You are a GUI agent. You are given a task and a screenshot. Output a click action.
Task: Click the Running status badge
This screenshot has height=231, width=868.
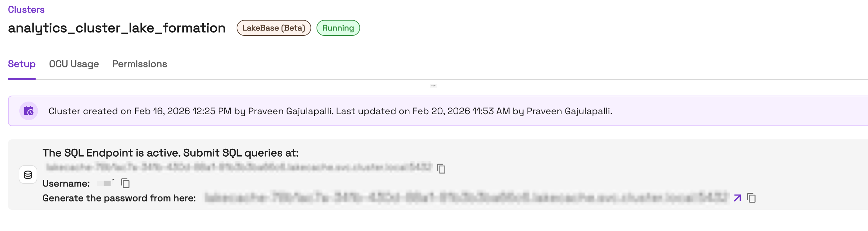[x=337, y=28]
